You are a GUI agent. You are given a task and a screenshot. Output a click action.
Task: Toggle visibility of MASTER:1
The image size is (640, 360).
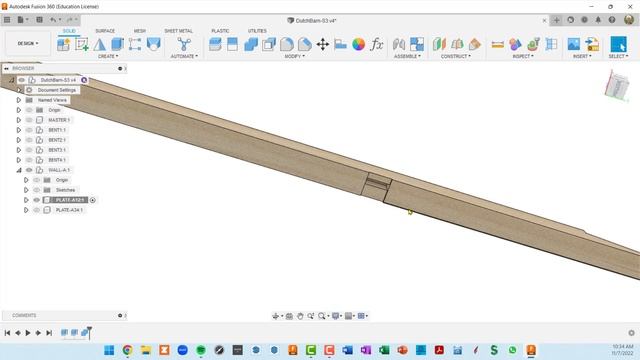[29, 120]
